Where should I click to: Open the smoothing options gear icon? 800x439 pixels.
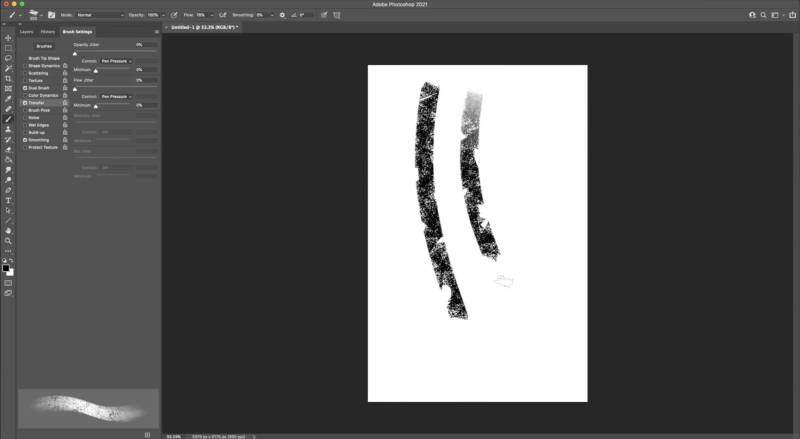(x=282, y=15)
